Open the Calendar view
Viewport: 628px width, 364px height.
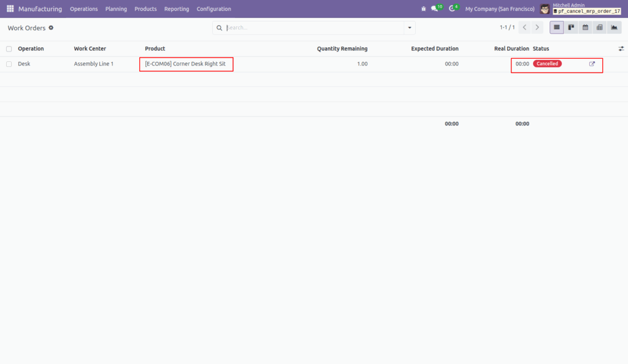[584, 27]
